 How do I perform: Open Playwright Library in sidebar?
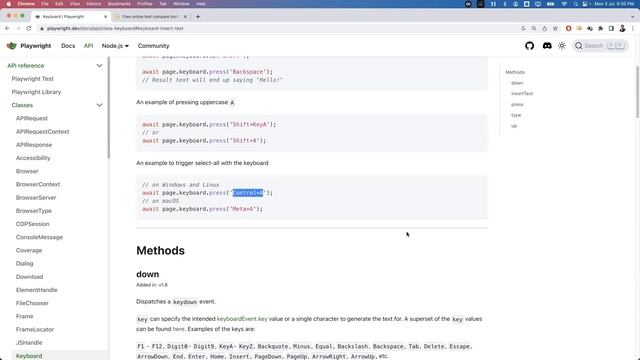36,92
